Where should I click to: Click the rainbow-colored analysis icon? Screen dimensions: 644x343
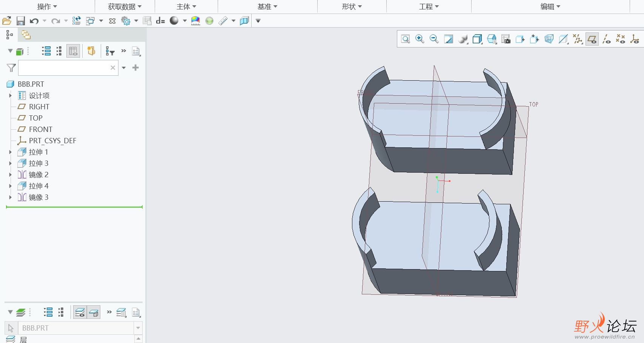[x=195, y=21]
